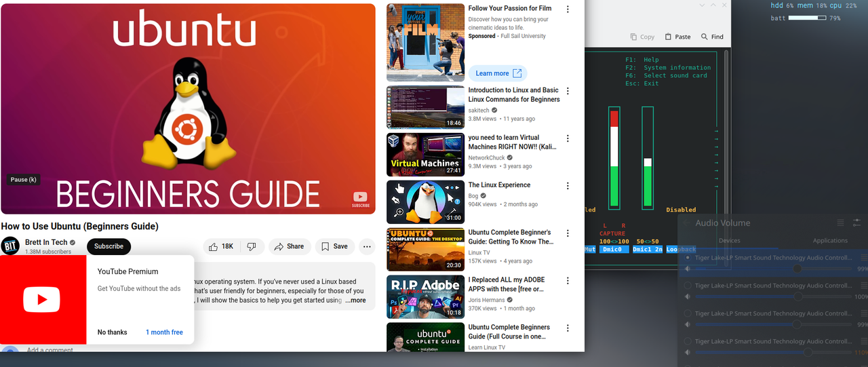The width and height of the screenshot is (868, 367).
Task: Mute the Tiger Lake device at 110%
Action: (x=688, y=353)
